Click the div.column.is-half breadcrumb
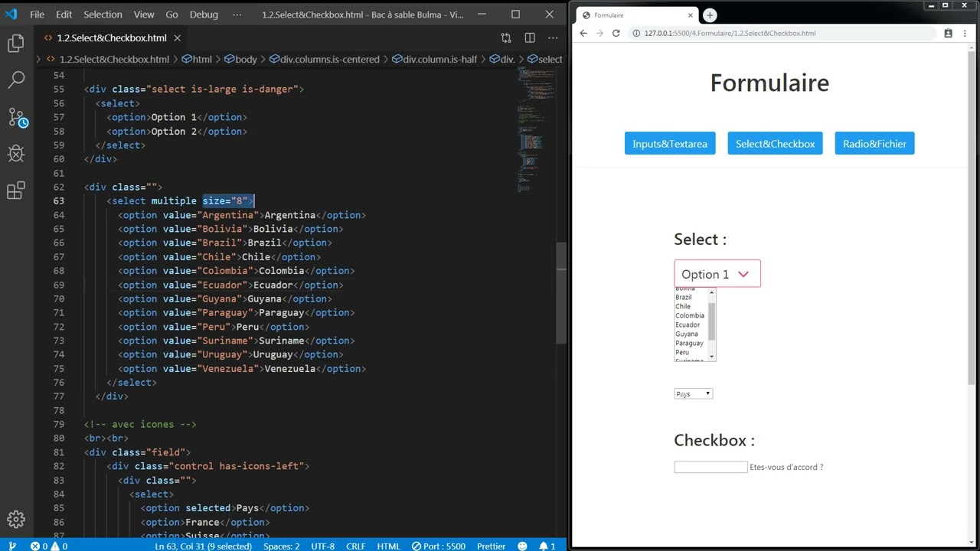This screenshot has height=551, width=980. pyautogui.click(x=434, y=59)
